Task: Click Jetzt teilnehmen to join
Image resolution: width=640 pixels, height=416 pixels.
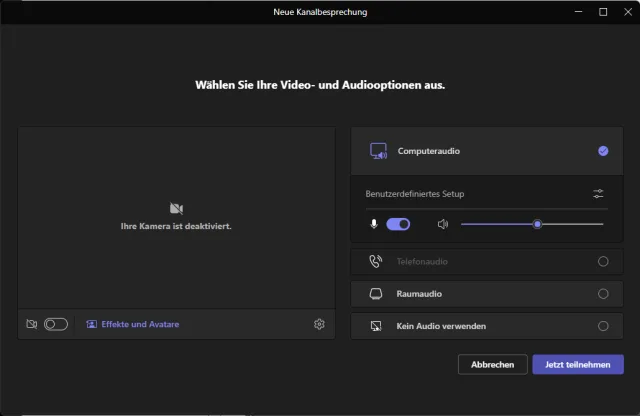Action: (578, 365)
